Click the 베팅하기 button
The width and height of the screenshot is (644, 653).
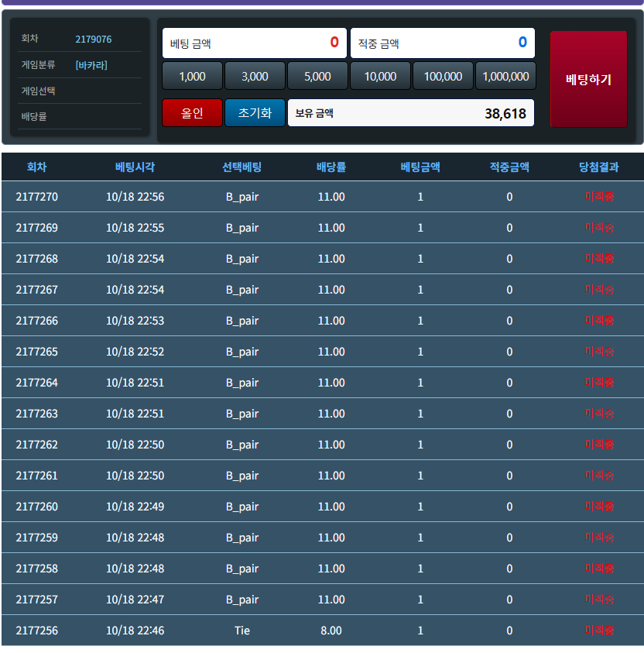[x=588, y=79]
